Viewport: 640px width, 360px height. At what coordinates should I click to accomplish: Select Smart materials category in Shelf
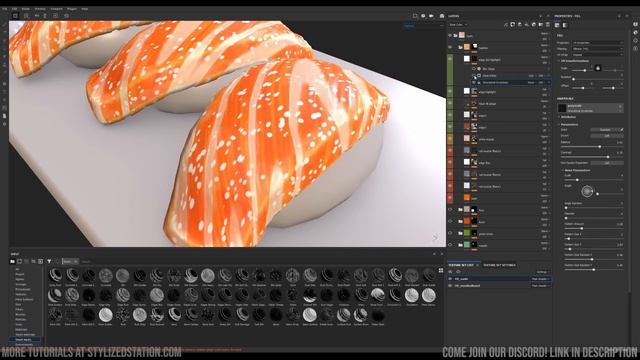pos(25,335)
